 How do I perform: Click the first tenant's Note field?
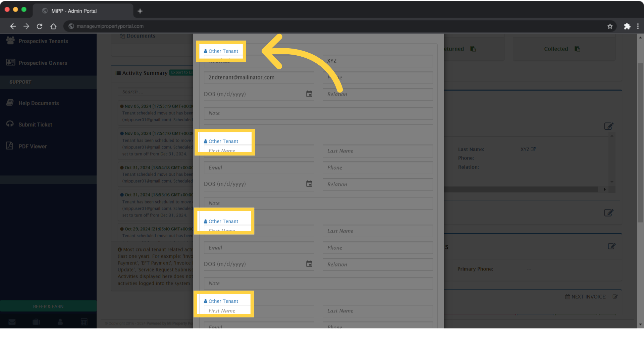point(318,113)
